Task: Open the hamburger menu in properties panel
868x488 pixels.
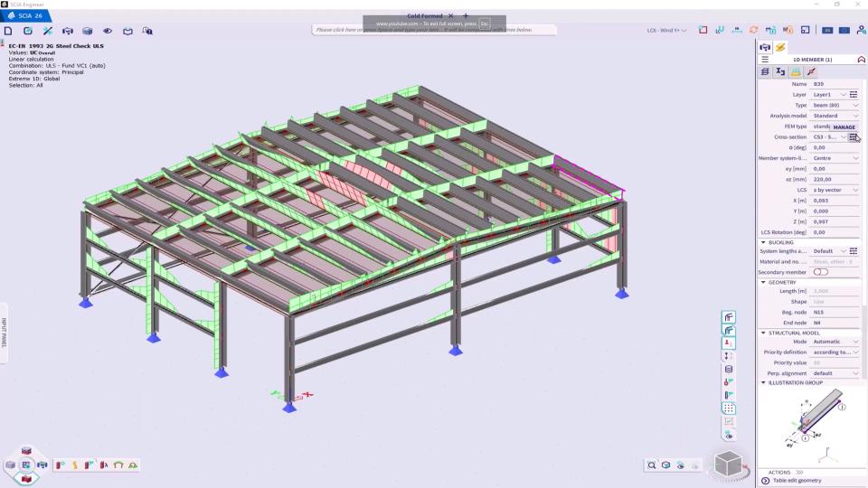Action: (x=765, y=60)
